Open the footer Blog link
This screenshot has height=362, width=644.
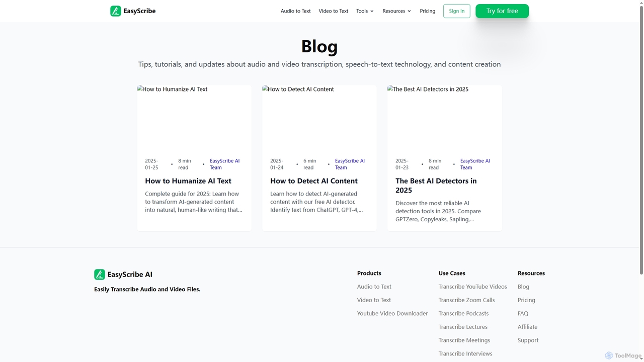point(523,287)
